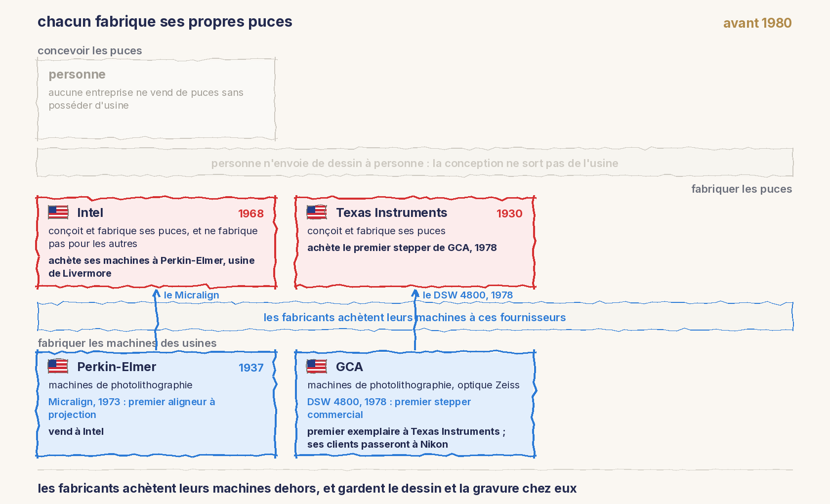Click the "Intel" card heading
Viewport: 830px width, 504px height.
point(90,213)
